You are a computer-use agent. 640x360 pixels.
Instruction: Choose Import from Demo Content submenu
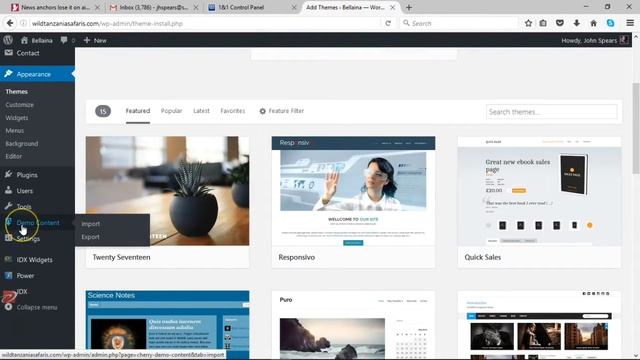tap(91, 224)
